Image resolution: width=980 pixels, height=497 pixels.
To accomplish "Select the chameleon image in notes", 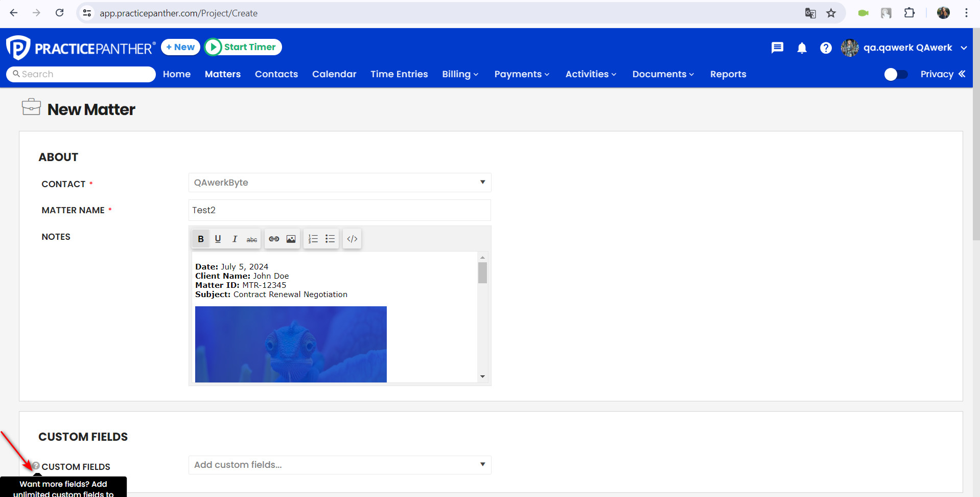I will [291, 344].
